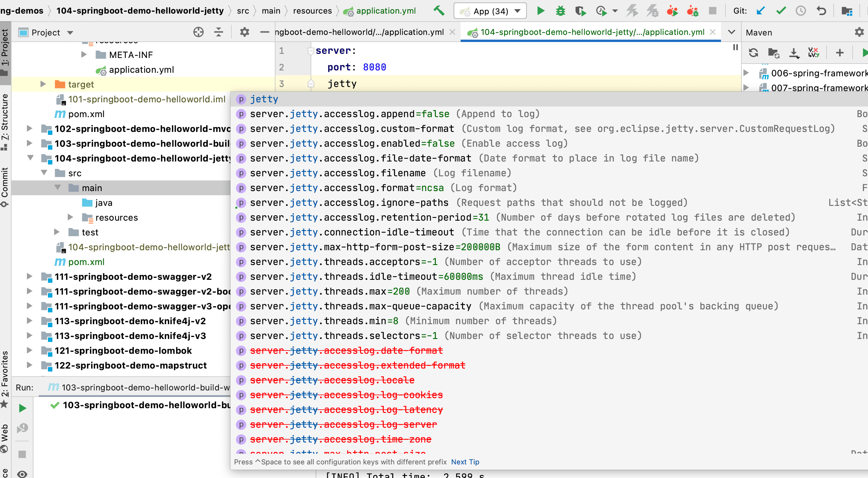The height and width of the screenshot is (478, 868).
Task: Click the green Run button in toolbar
Action: click(x=541, y=11)
